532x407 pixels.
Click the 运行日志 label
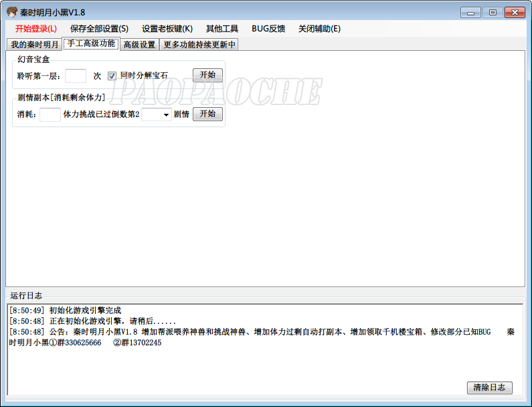(26, 296)
